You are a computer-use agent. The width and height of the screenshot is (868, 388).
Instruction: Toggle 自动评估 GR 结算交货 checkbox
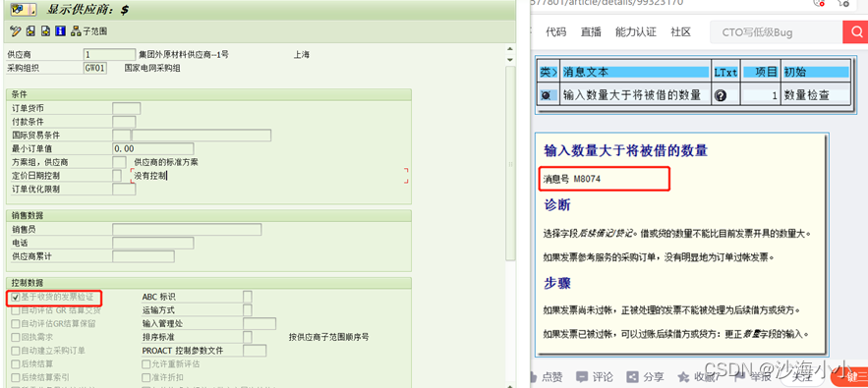coord(15,310)
